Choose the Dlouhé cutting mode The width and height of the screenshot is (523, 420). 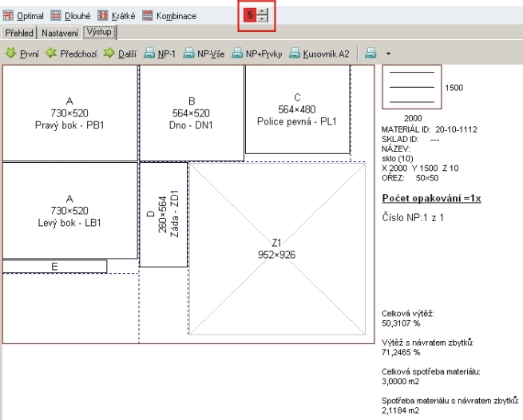[70, 16]
